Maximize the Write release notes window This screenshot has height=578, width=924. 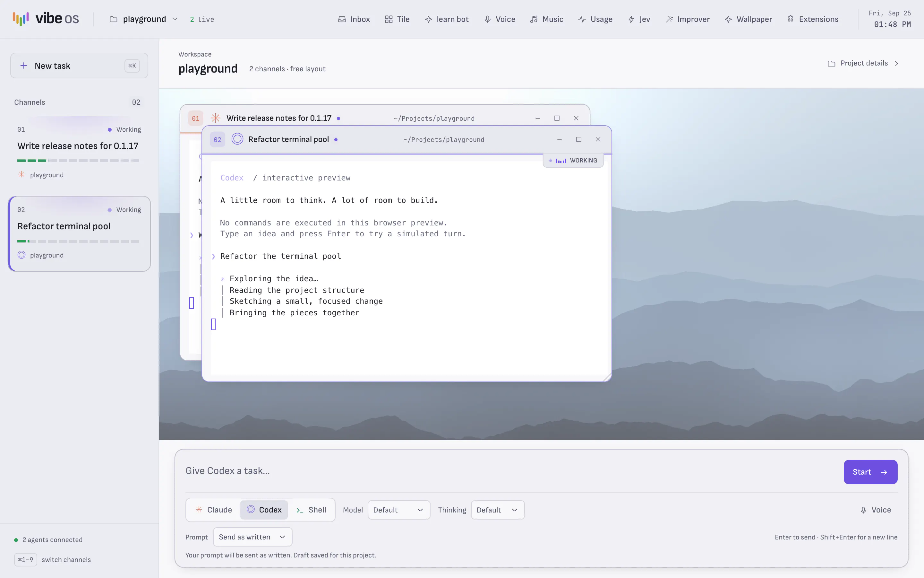(557, 118)
